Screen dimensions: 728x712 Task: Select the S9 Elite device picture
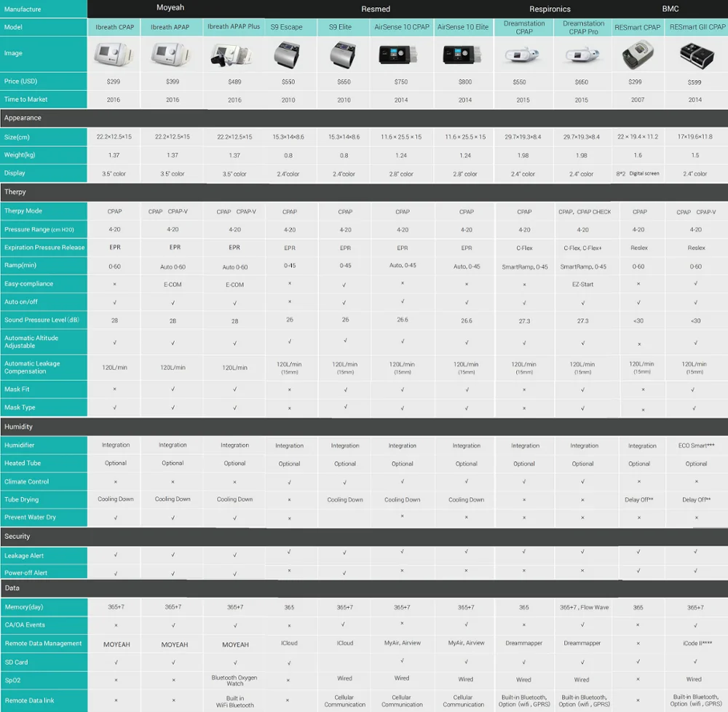click(x=343, y=55)
